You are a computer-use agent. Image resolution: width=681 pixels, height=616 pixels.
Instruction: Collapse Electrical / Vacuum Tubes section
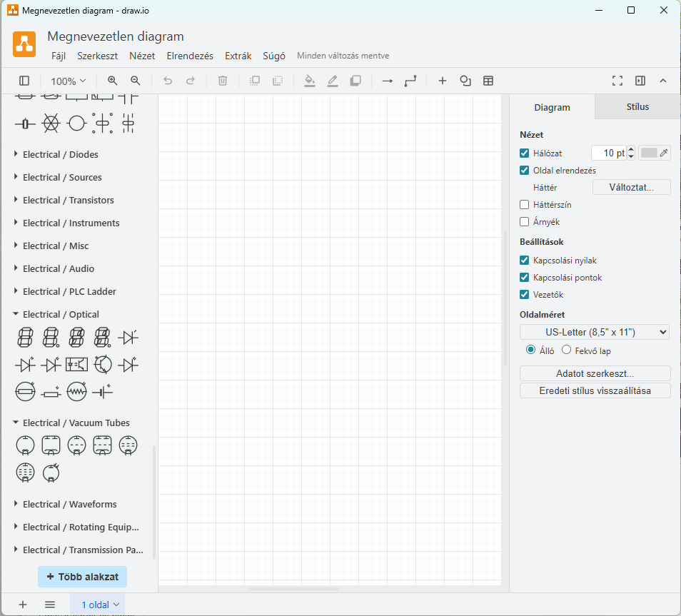click(x=76, y=423)
